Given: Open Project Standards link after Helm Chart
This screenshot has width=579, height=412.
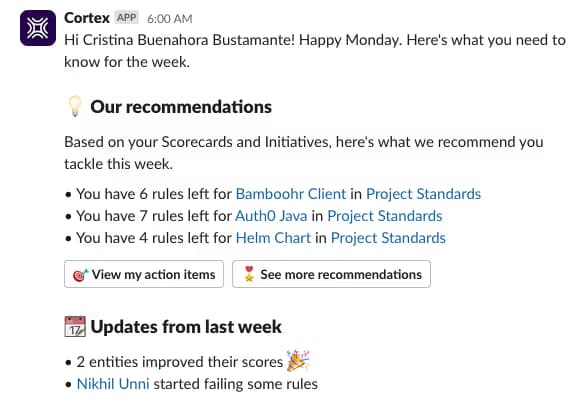Looking at the screenshot, I should (x=388, y=238).
